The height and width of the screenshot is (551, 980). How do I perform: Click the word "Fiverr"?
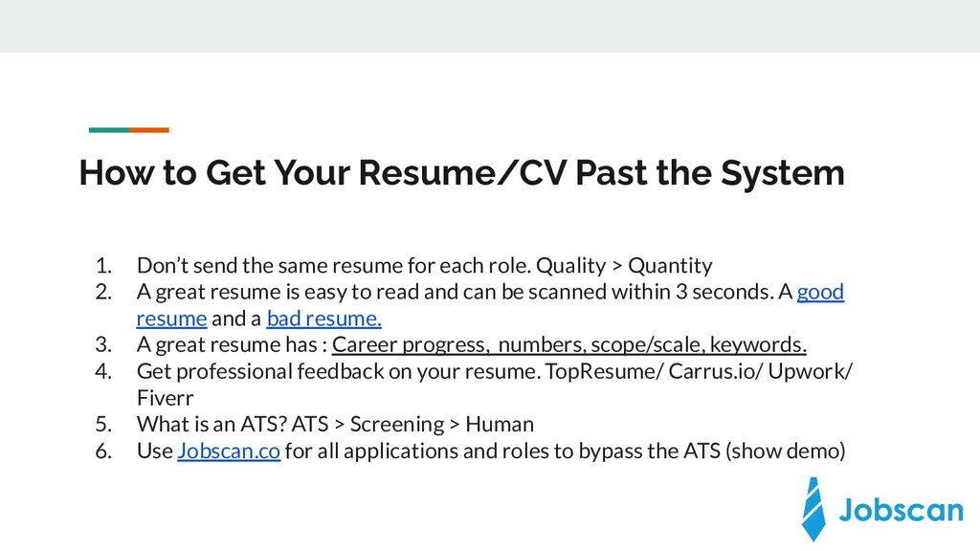click(166, 398)
